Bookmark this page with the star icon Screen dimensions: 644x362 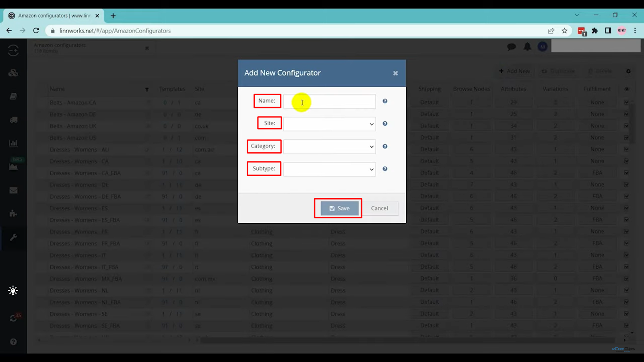tap(565, 31)
